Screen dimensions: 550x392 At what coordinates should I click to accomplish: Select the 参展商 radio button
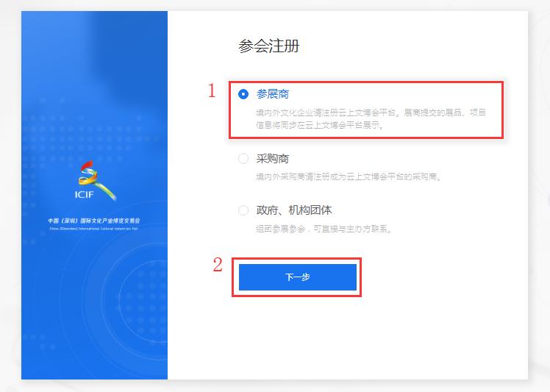pyautogui.click(x=243, y=94)
